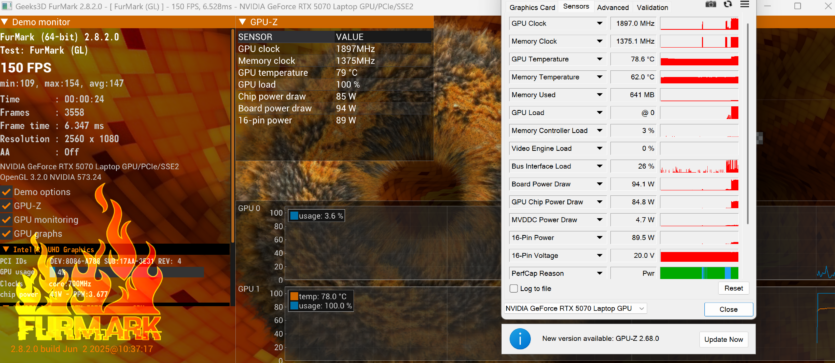This screenshot has width=835, height=363.
Task: Switch to the Advanced tab
Action: pyautogui.click(x=612, y=7)
